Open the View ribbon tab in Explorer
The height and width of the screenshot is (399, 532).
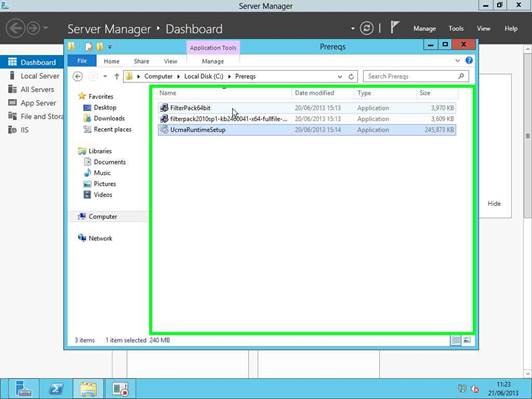click(x=171, y=61)
